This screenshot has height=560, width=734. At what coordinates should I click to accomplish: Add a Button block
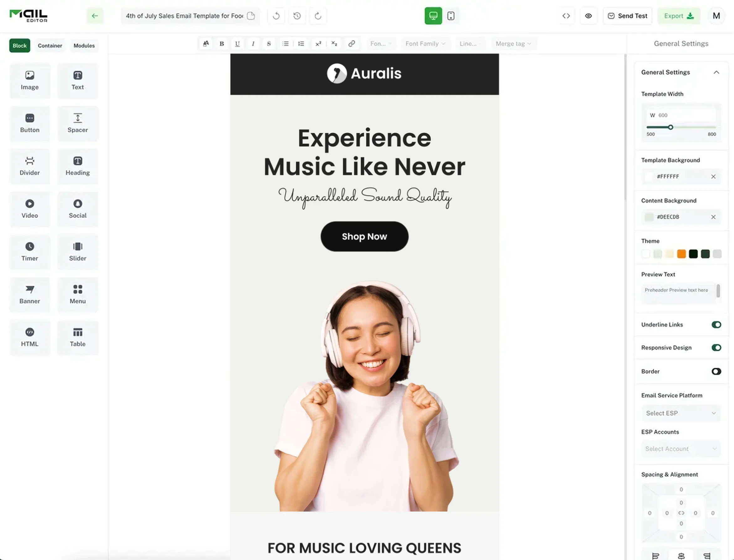30,123
